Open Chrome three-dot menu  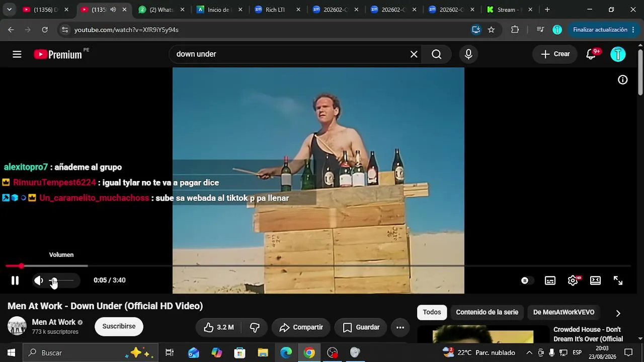[x=633, y=30]
